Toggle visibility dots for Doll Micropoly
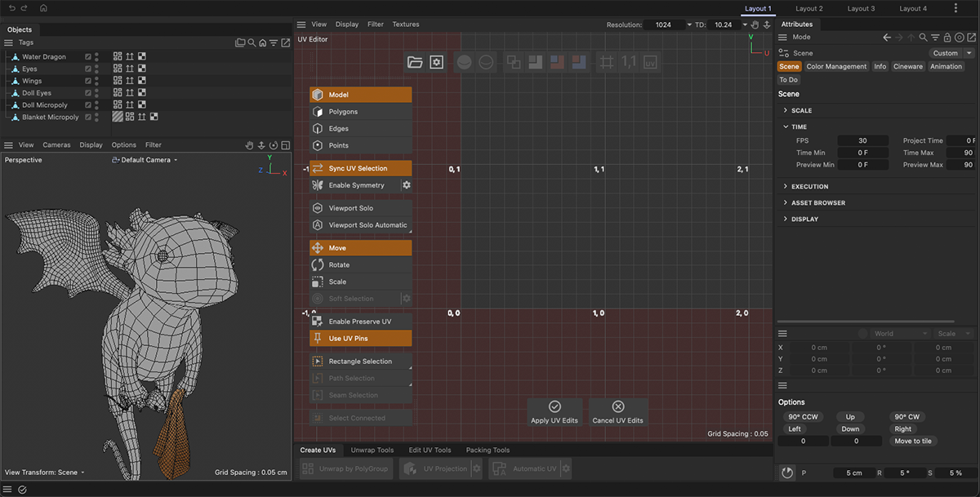The width and height of the screenshot is (980, 497). click(96, 105)
